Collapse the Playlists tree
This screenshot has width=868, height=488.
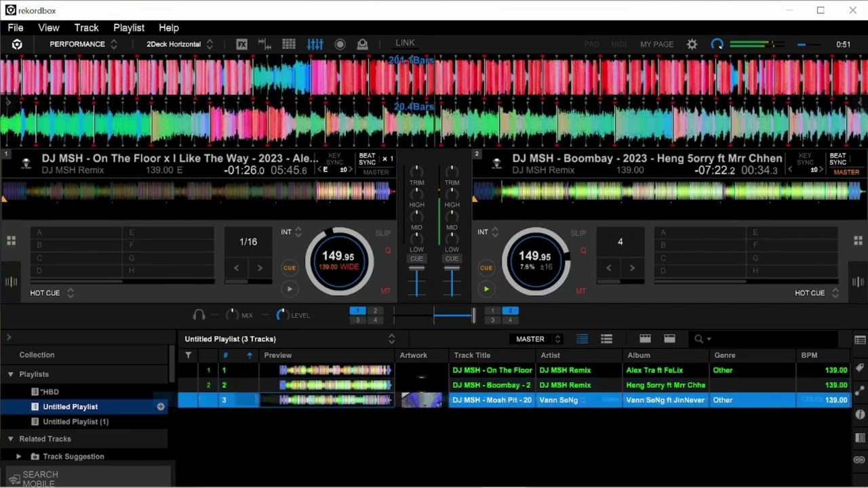pyautogui.click(x=11, y=374)
